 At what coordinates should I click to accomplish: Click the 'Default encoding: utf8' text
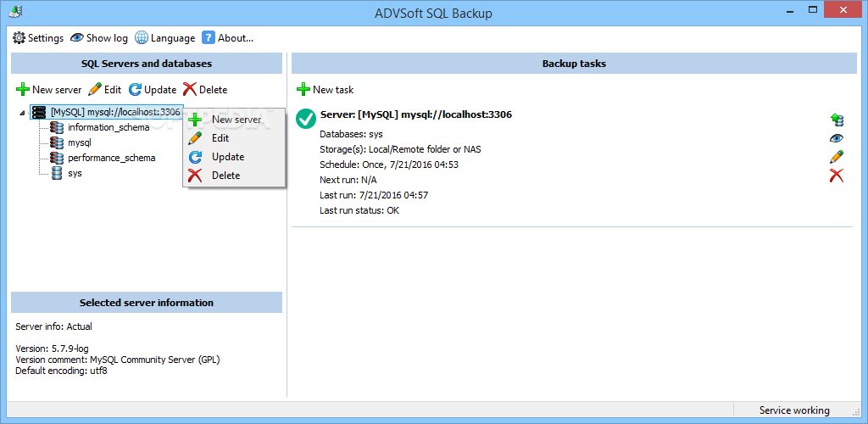pos(61,371)
